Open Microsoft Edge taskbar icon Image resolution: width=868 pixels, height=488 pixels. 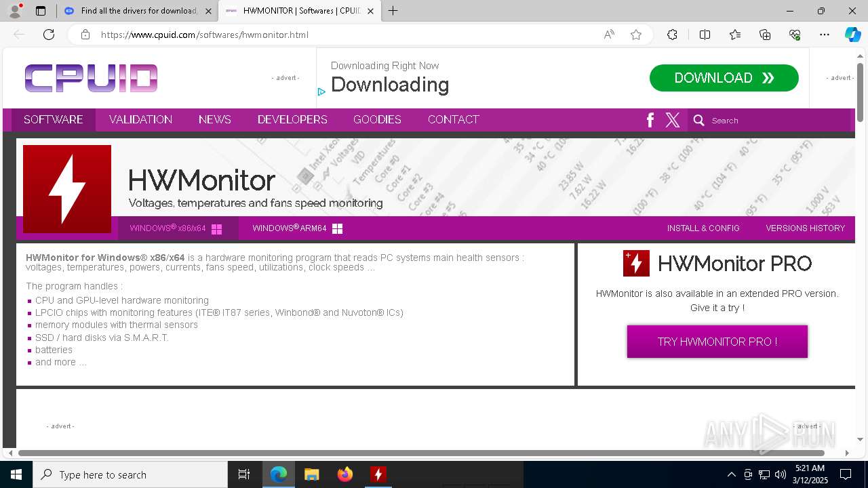point(279,474)
